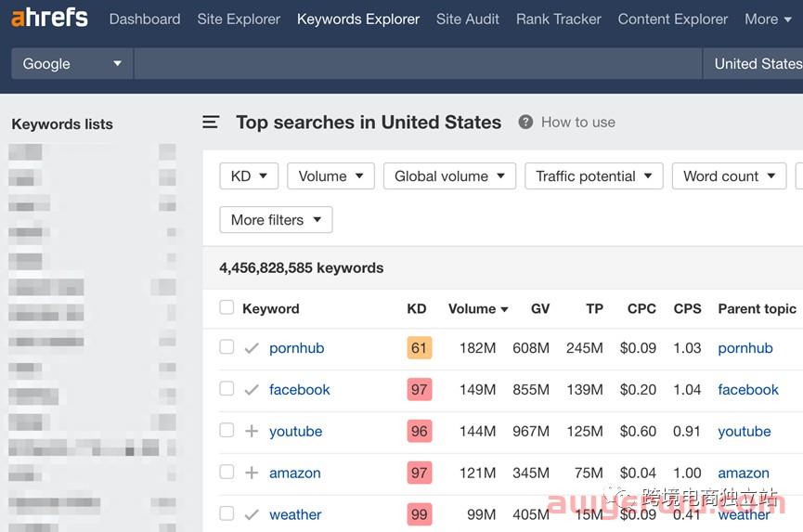Open Site Audit in the top navigation

(468, 19)
